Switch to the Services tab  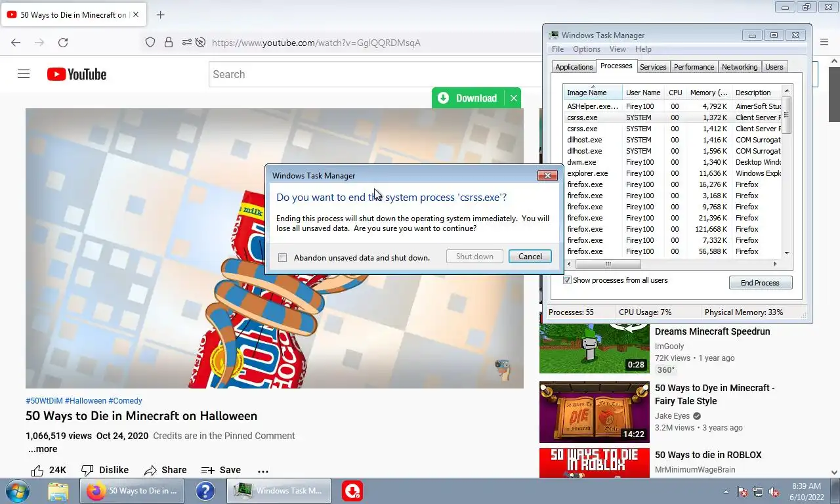(x=653, y=67)
